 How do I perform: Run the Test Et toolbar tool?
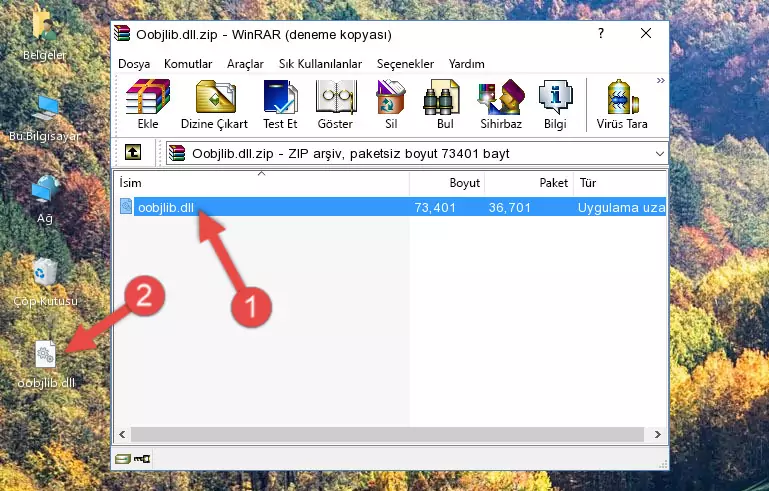[x=280, y=104]
